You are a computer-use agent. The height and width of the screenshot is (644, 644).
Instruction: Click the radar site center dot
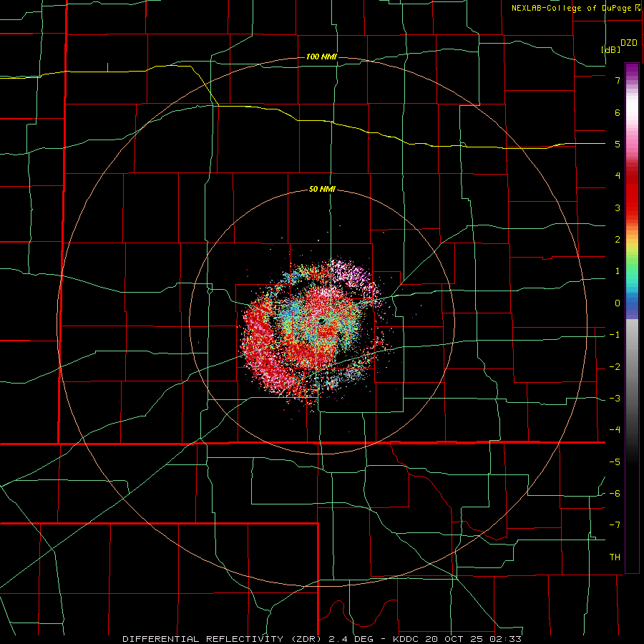point(321,321)
